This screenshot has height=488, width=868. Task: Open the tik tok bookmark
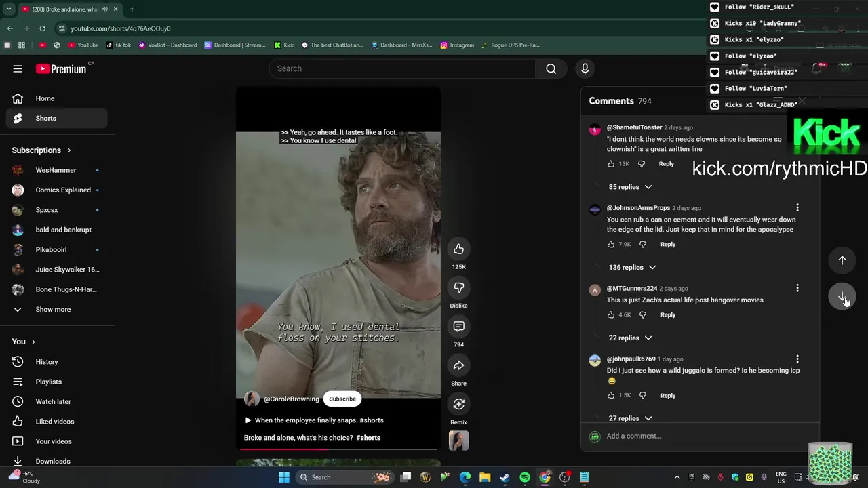point(118,45)
